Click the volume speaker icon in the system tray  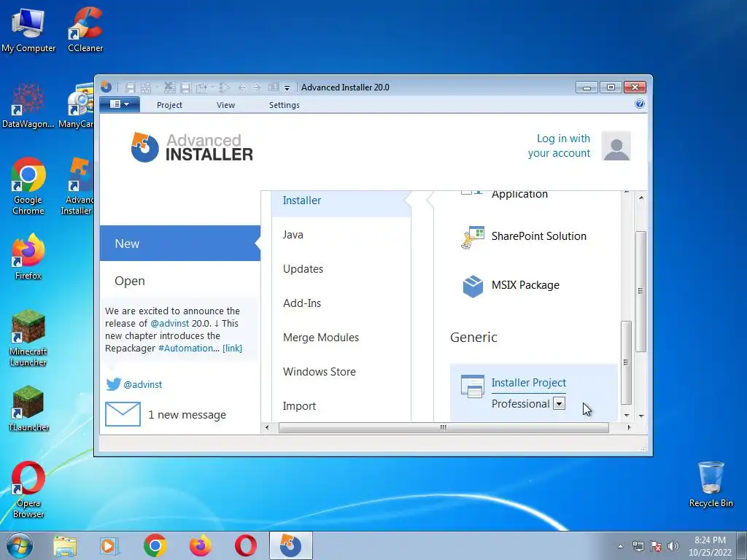pyautogui.click(x=673, y=546)
